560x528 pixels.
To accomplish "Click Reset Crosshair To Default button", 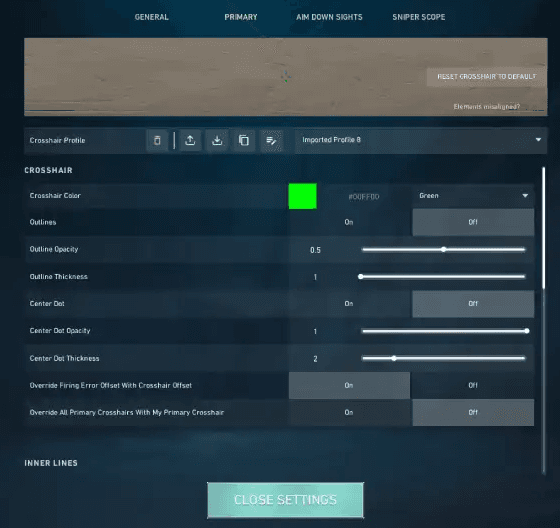I will (x=486, y=77).
